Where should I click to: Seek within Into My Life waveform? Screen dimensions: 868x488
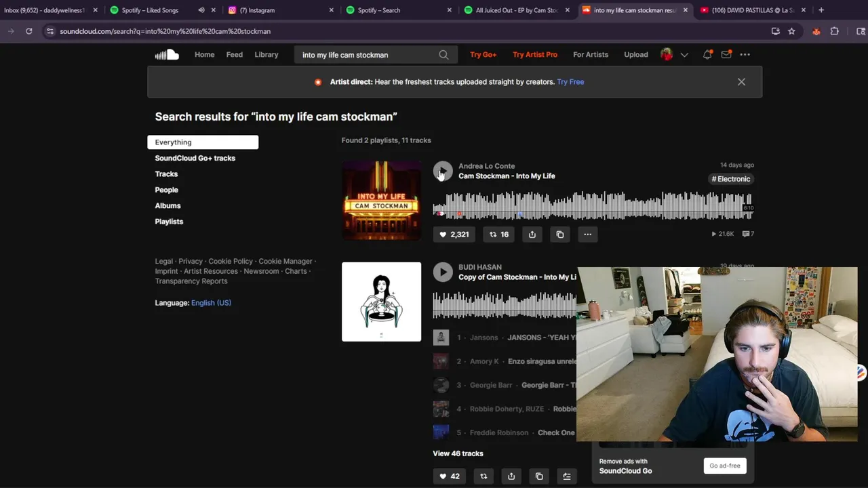point(593,205)
